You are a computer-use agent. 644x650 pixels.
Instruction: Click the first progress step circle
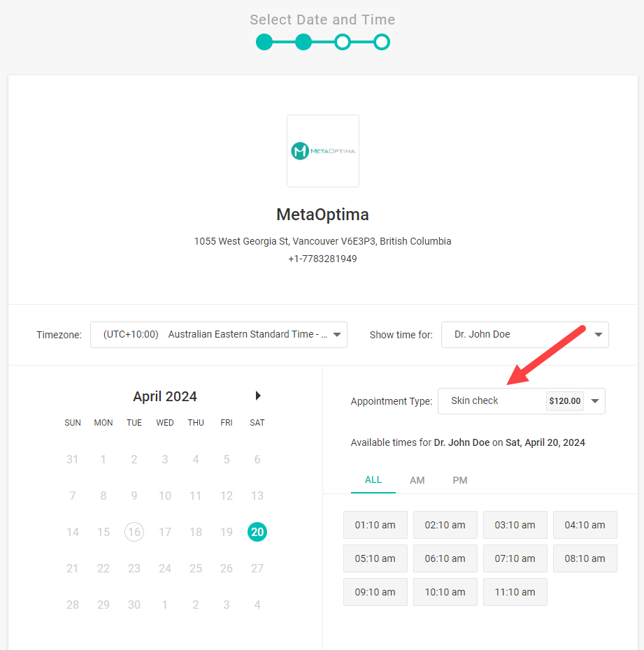point(264,42)
